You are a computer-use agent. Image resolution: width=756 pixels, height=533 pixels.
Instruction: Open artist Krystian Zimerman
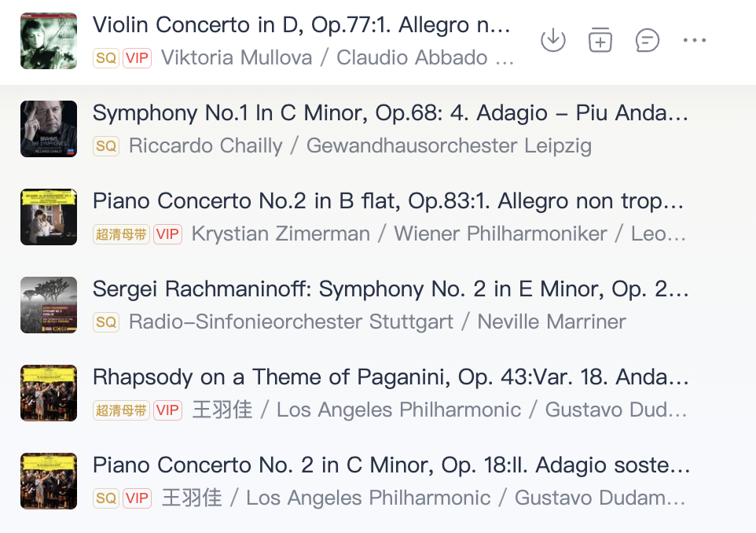coord(281,234)
